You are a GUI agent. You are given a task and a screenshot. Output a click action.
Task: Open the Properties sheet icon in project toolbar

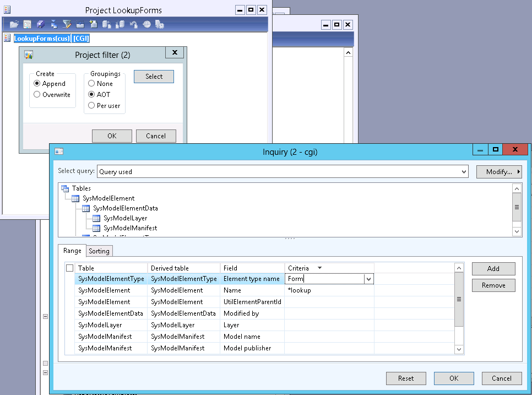[27, 24]
